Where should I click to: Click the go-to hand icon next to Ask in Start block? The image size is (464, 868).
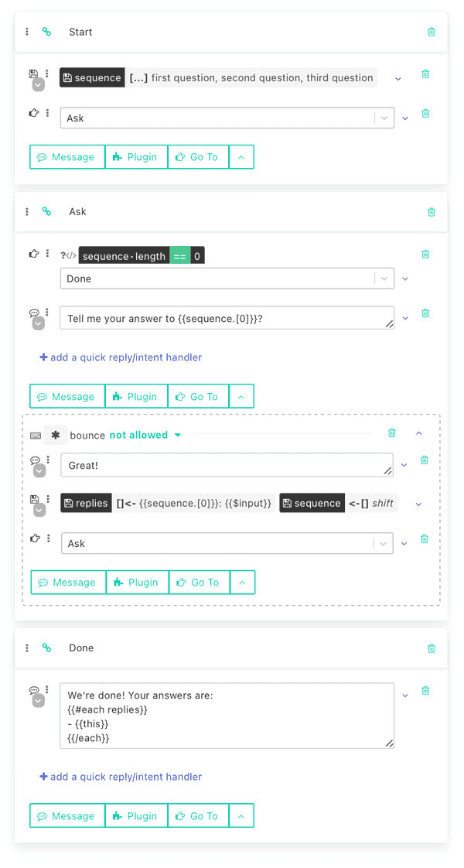[33, 113]
